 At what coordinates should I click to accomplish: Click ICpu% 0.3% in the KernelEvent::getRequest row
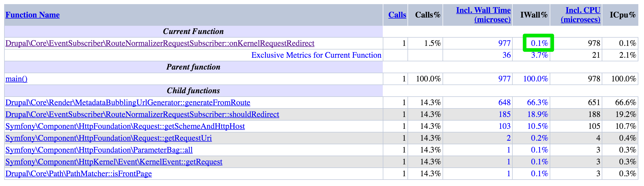pos(628,162)
